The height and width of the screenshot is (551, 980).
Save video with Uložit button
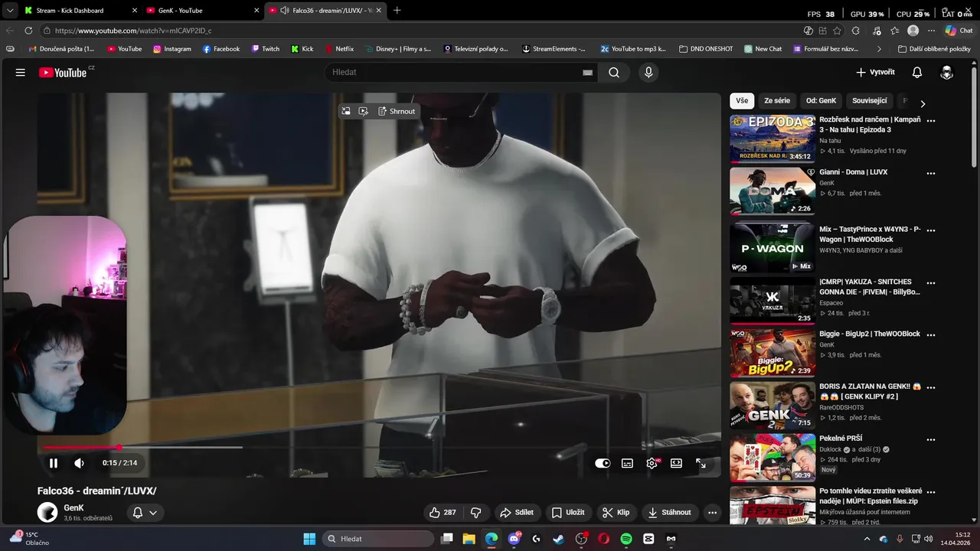click(x=567, y=513)
